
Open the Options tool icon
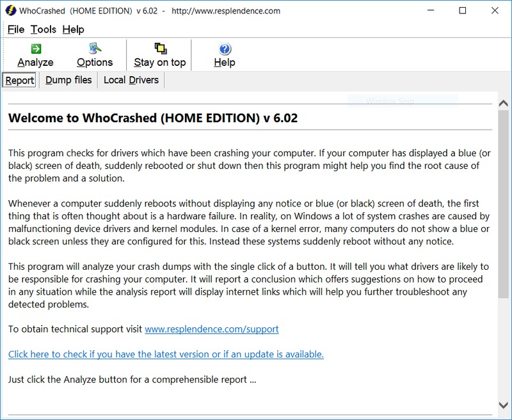click(95, 49)
